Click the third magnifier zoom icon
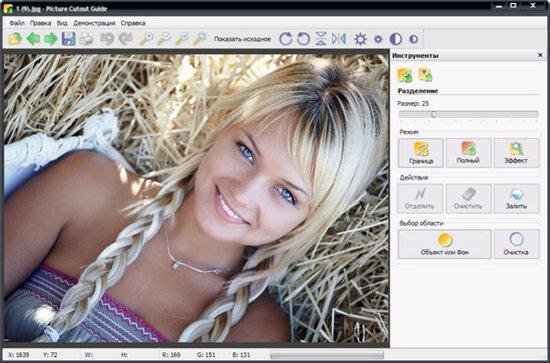 pyautogui.click(x=182, y=39)
